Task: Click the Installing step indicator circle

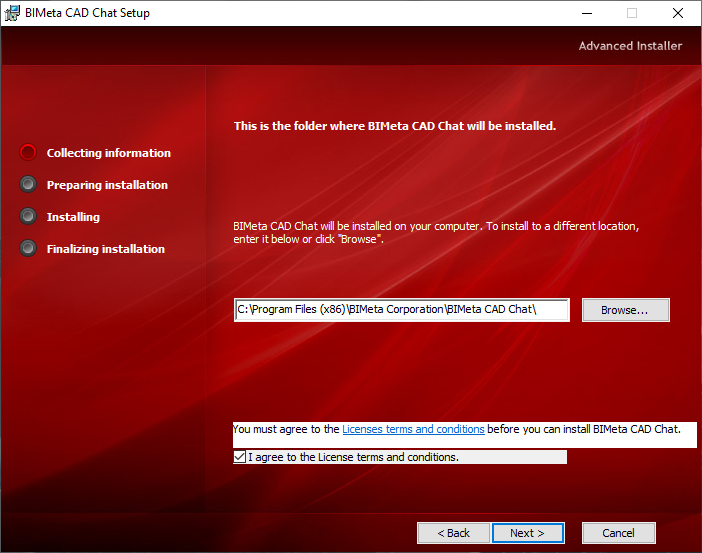Action: (28, 216)
